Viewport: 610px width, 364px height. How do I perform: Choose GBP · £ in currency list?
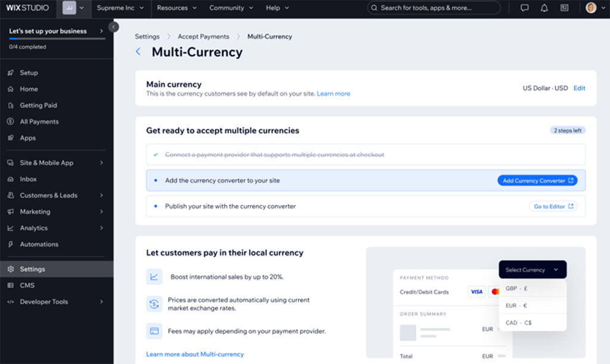[533, 288]
